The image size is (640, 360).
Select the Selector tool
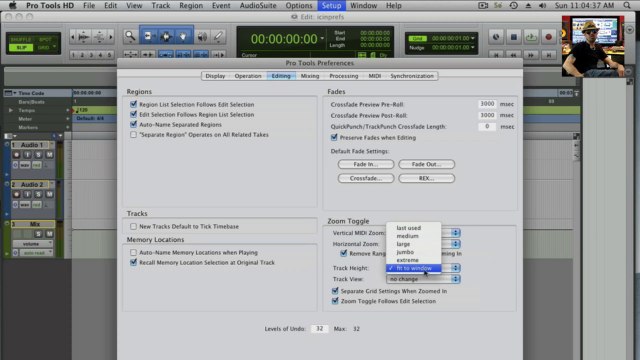click(166, 36)
